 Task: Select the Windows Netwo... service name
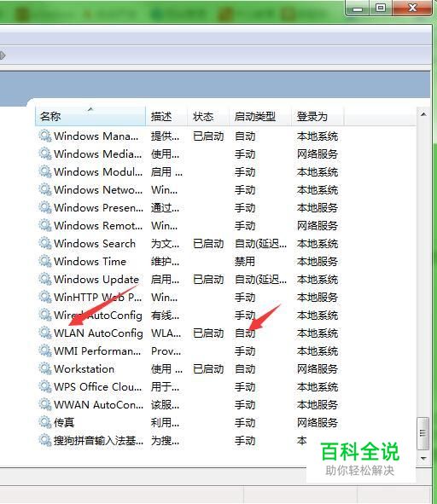98,190
